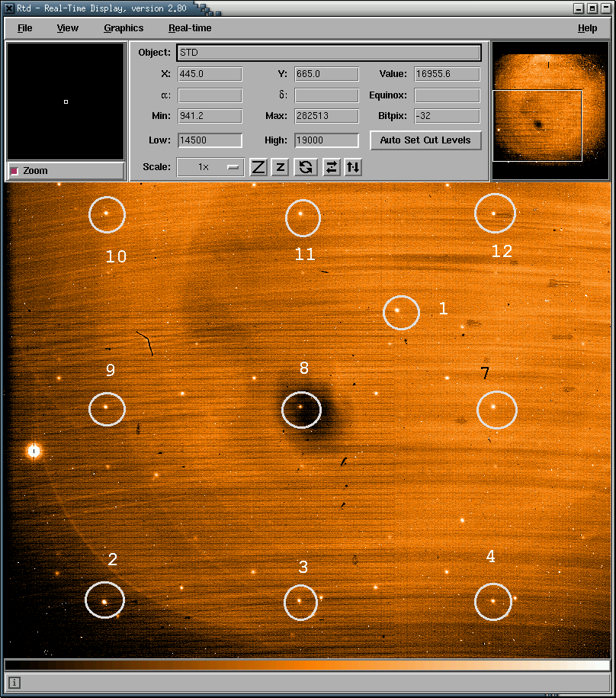Flip image vertically with the up-down arrows icon
The height and width of the screenshot is (698, 616).
(x=353, y=167)
